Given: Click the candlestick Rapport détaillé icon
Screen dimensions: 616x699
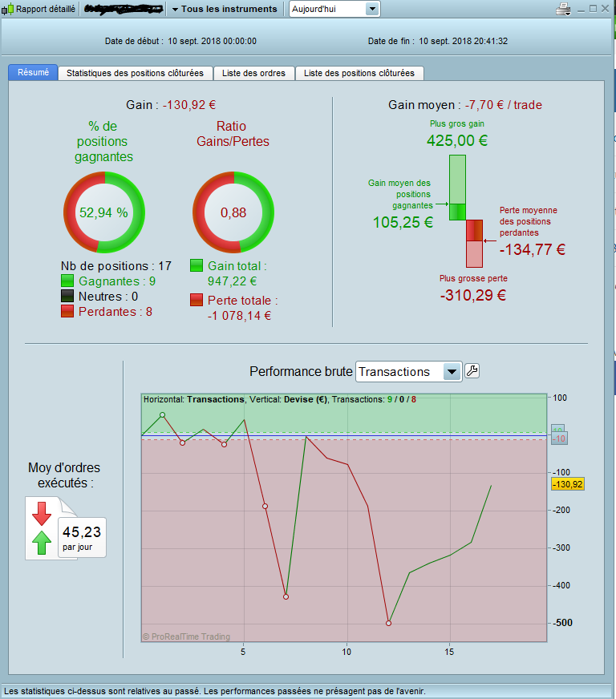Looking at the screenshot, I should point(7,9).
